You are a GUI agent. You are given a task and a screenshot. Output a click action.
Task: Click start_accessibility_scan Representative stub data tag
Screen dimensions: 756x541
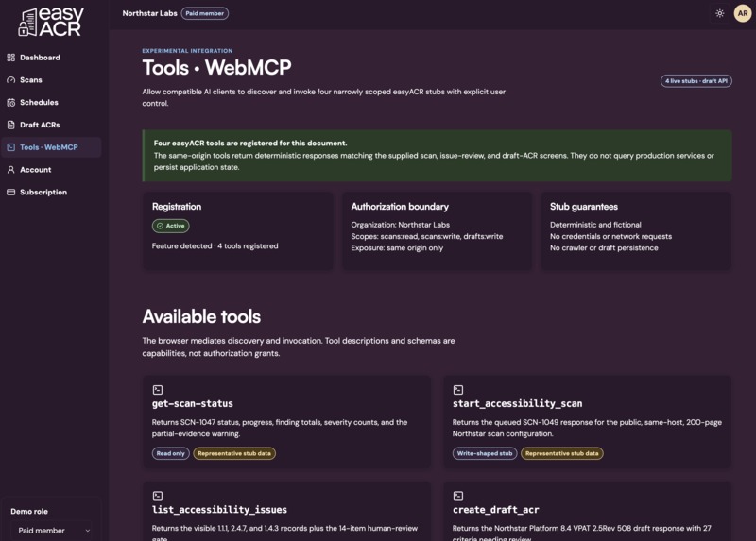tap(561, 453)
